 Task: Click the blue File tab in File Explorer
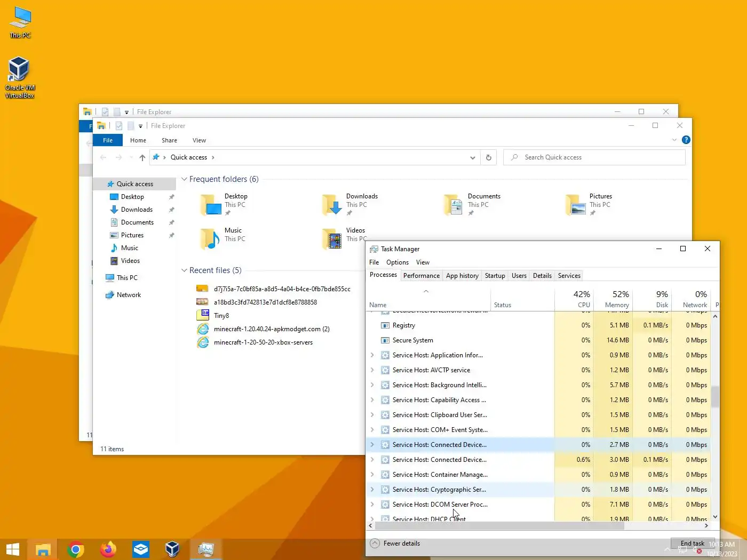(108, 140)
